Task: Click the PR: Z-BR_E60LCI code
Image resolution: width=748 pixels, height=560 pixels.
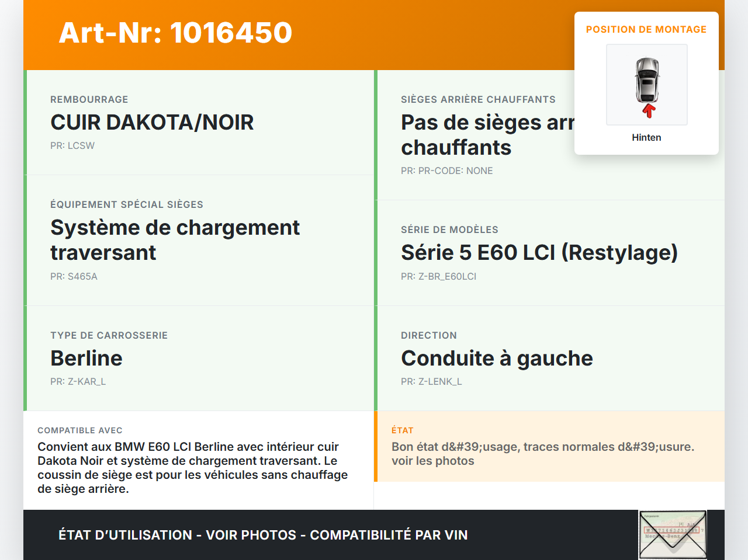Action: [439, 276]
